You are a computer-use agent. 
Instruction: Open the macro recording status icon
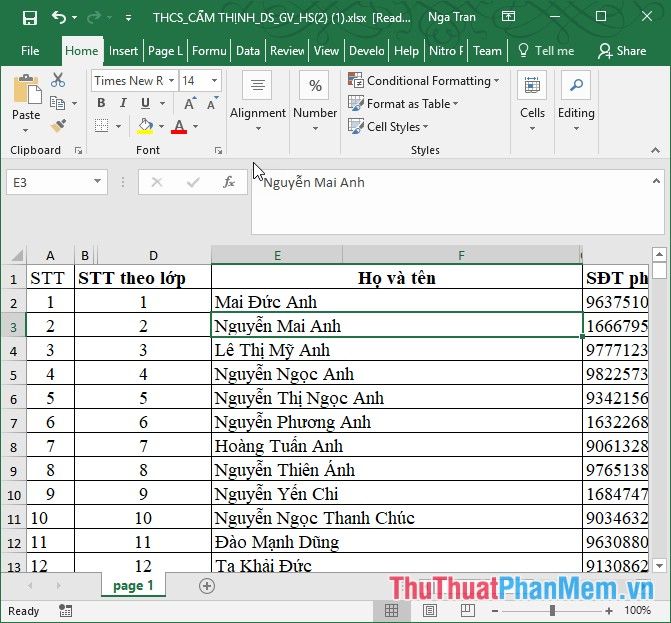tap(65, 611)
